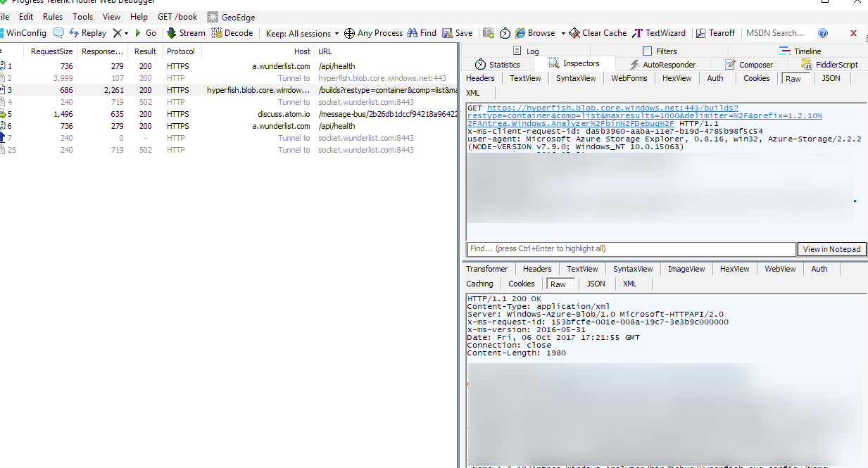The width and height of the screenshot is (868, 468).
Task: Select response WebView inspector tab
Action: pyautogui.click(x=780, y=269)
